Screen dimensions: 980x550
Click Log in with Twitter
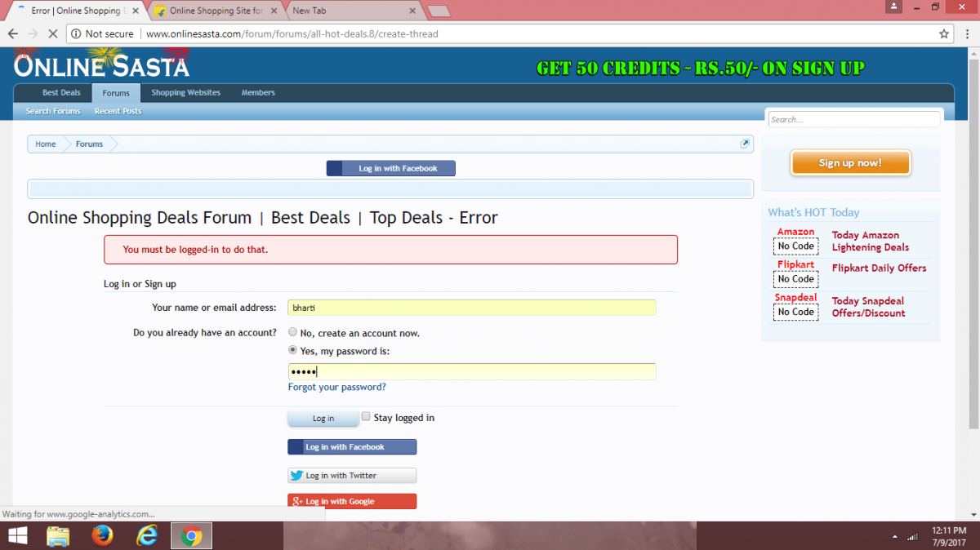(x=352, y=476)
